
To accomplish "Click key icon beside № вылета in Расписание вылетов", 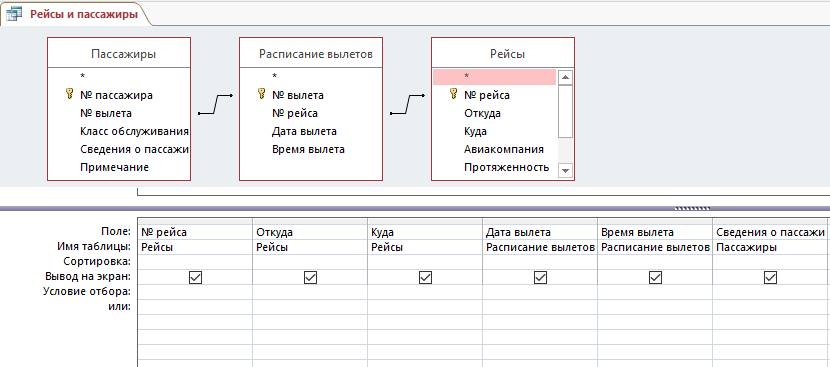I will coord(261,95).
